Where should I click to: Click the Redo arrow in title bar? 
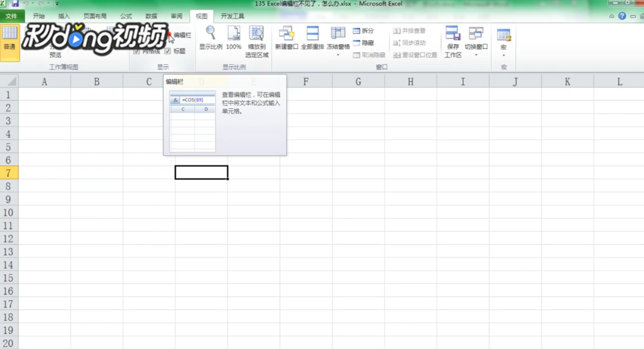[41, 3]
